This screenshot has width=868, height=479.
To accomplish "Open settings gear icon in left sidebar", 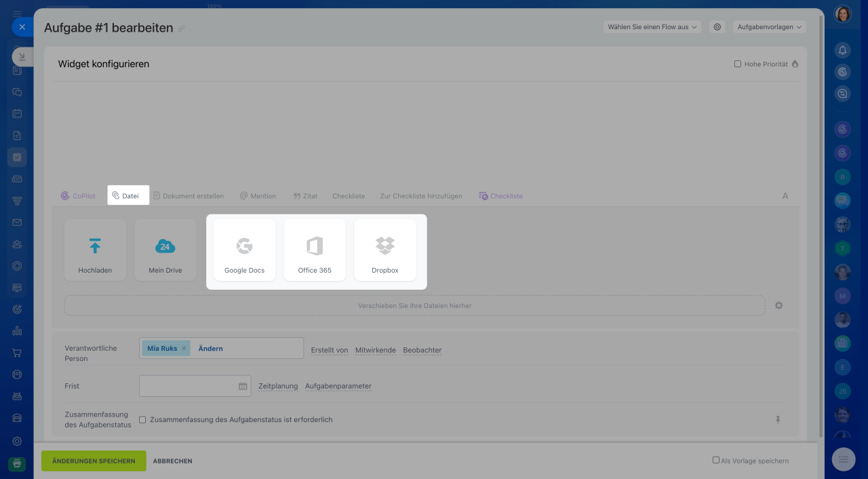I will pos(17,441).
